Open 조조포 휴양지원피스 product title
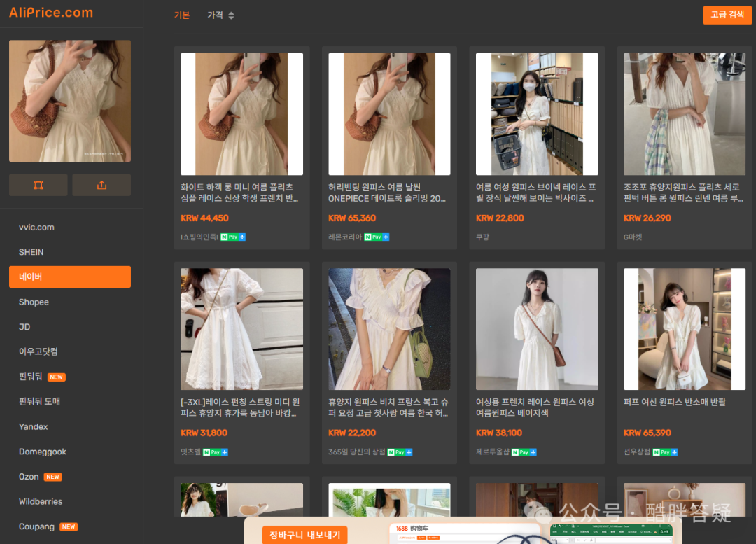This screenshot has height=544, width=756. click(683, 193)
